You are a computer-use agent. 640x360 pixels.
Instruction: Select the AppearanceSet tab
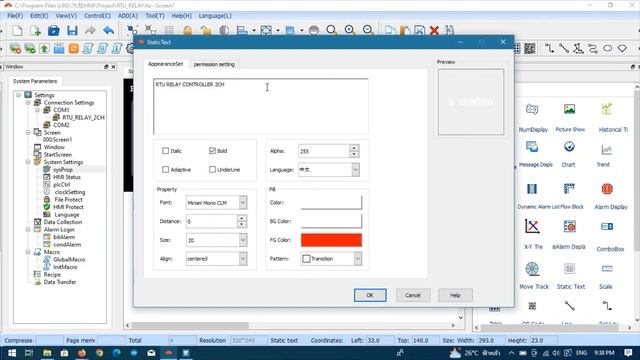[165, 64]
